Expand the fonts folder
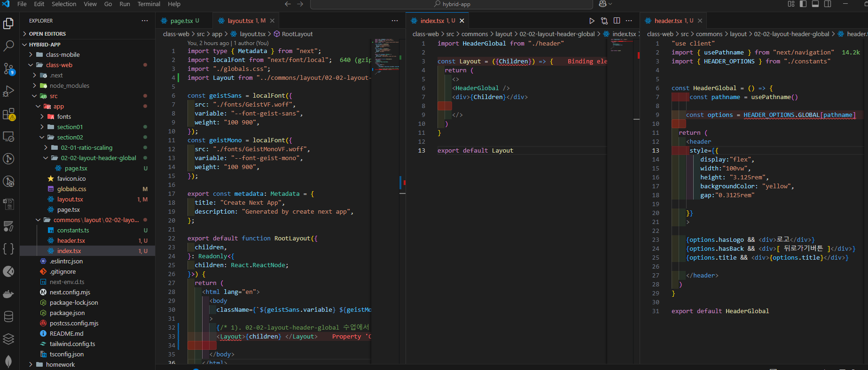 coord(87,117)
